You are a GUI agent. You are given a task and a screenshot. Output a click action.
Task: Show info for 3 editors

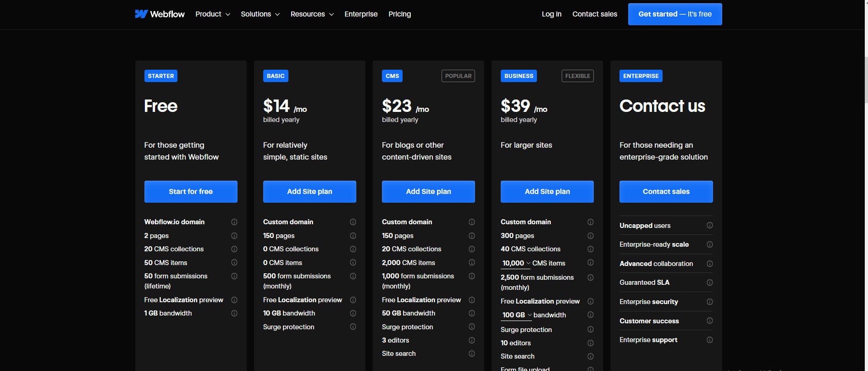coord(472,340)
